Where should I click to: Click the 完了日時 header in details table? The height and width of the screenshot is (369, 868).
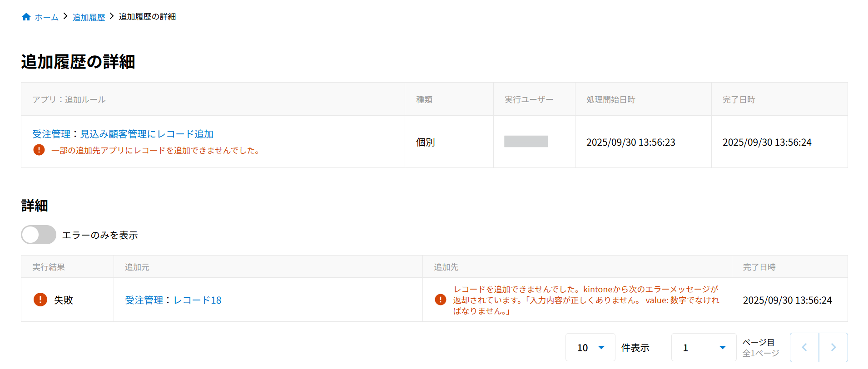click(x=759, y=267)
